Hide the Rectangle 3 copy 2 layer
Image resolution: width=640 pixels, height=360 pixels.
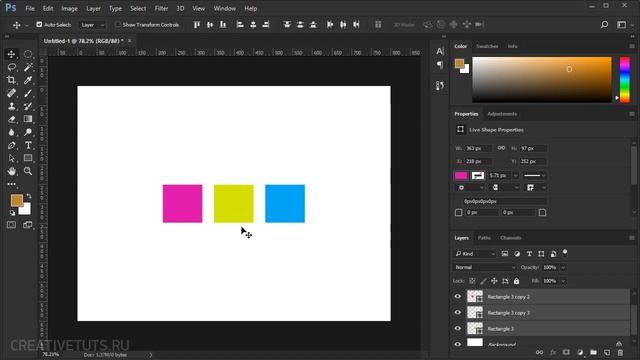point(458,297)
